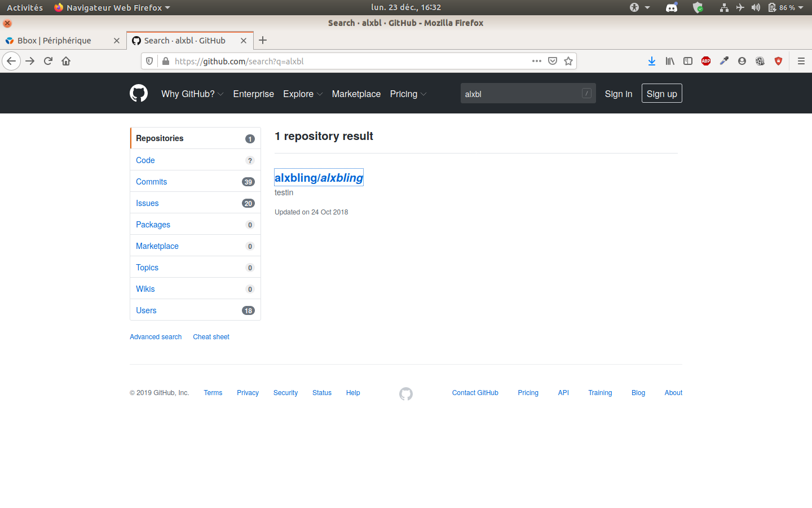
Task: Open Discord icon in system tray
Action: pos(672,7)
